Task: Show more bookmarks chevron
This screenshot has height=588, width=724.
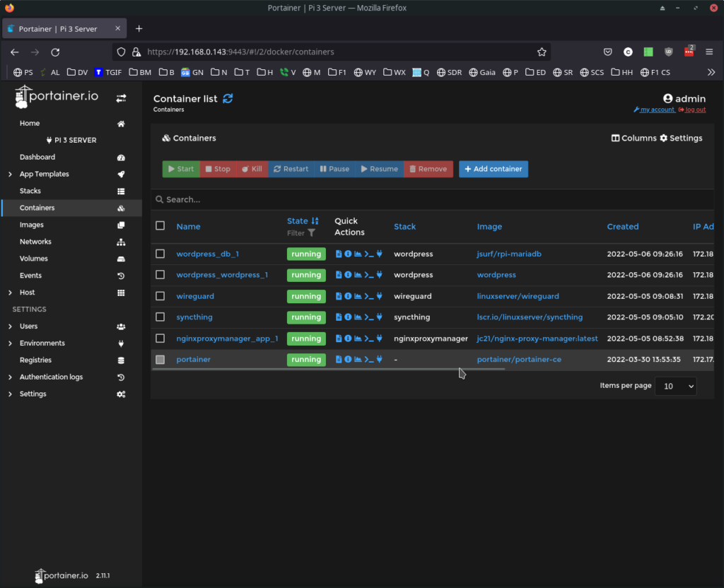Action: pyautogui.click(x=711, y=73)
